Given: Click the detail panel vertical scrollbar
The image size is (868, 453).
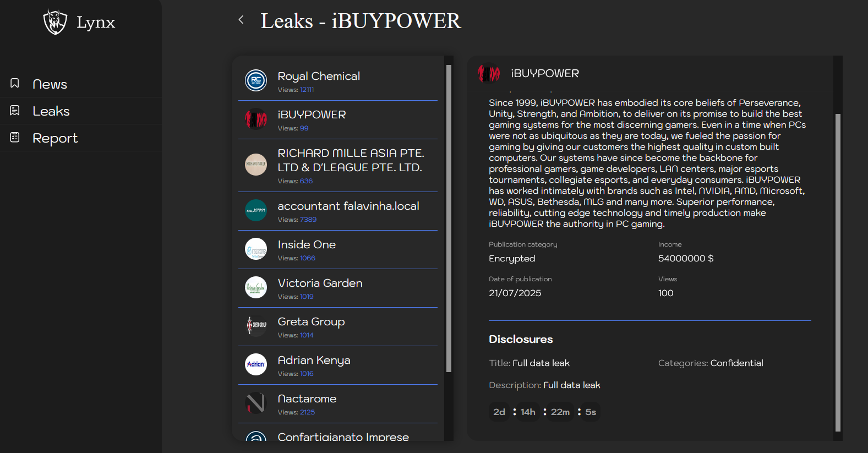Looking at the screenshot, I should [838, 272].
